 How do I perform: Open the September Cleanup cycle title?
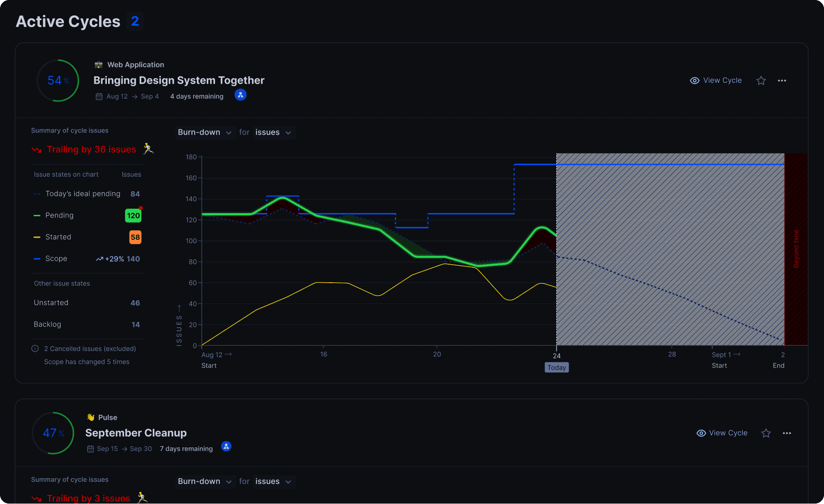pos(136,433)
